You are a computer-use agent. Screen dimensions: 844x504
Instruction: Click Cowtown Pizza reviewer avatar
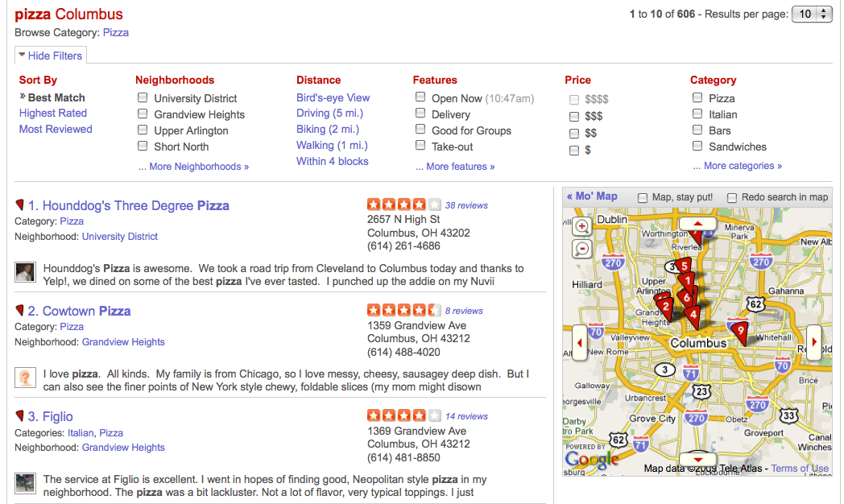25,378
